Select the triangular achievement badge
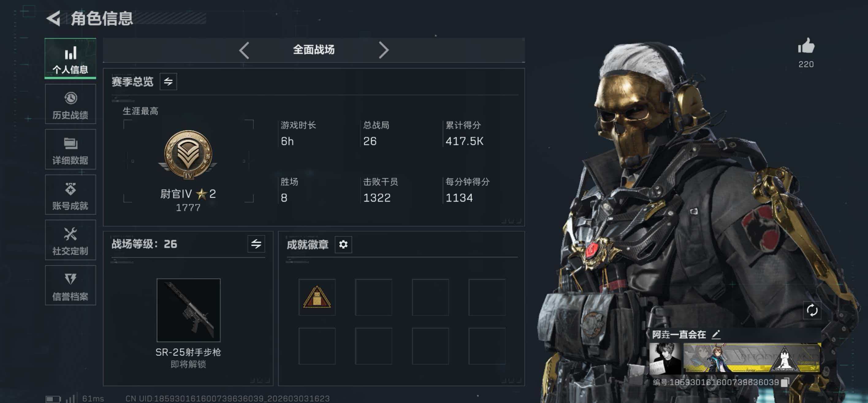The image size is (868, 403). [x=317, y=297]
